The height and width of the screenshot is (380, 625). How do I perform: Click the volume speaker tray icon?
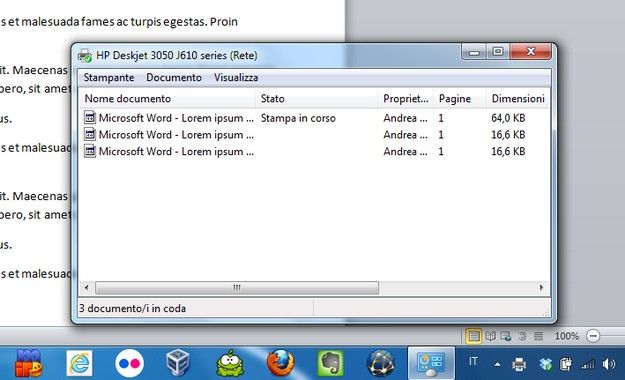[x=609, y=364]
